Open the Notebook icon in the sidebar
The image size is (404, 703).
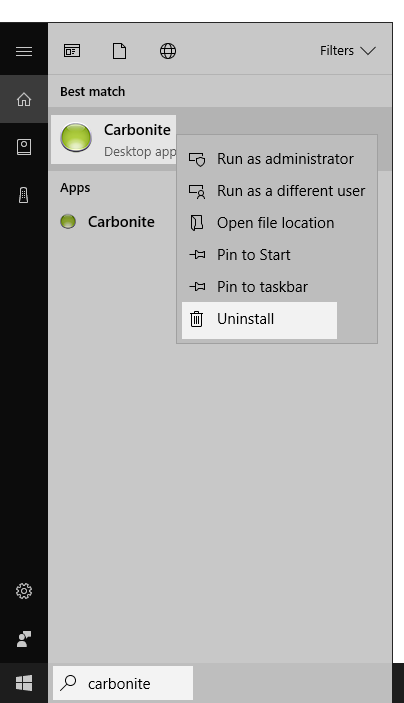point(24,147)
